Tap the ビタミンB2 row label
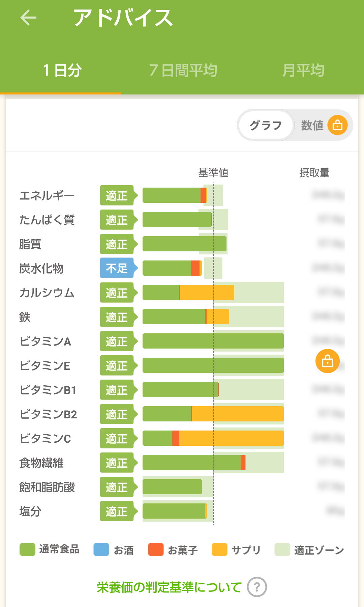Image resolution: width=364 pixels, height=607 pixels. [48, 414]
